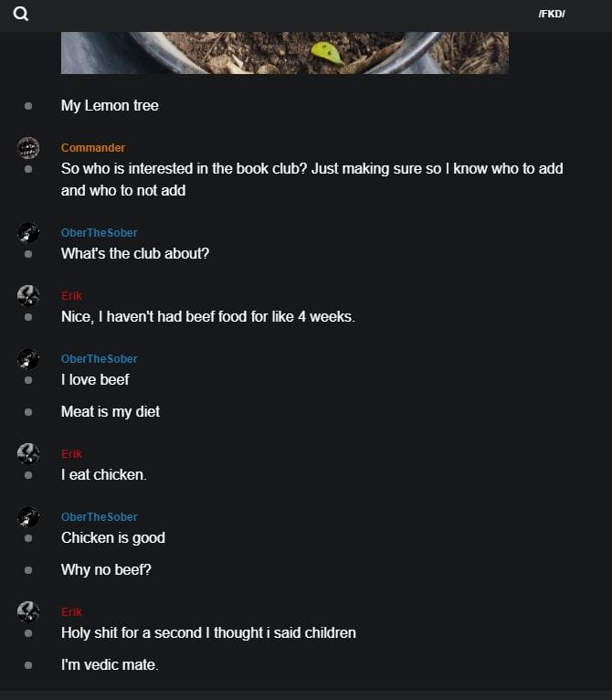Click the Commander username
Viewport: 612px width, 700px height.
[x=93, y=148]
